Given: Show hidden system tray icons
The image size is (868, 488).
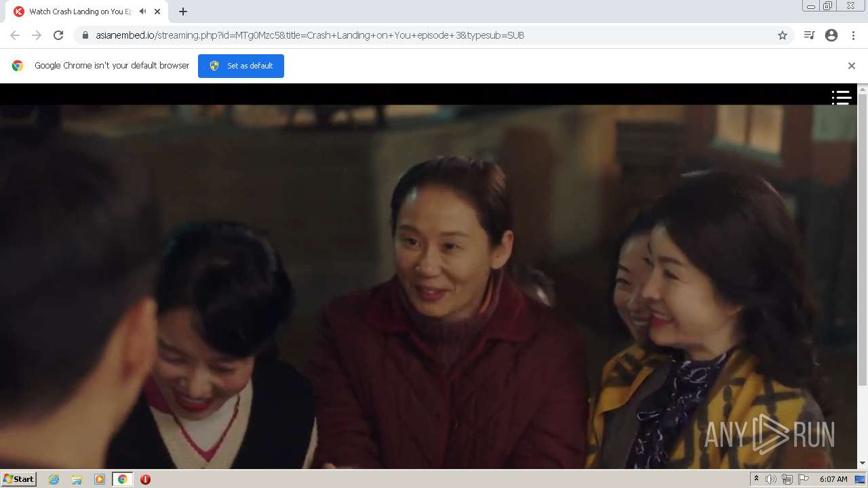Looking at the screenshot, I should 756,479.
